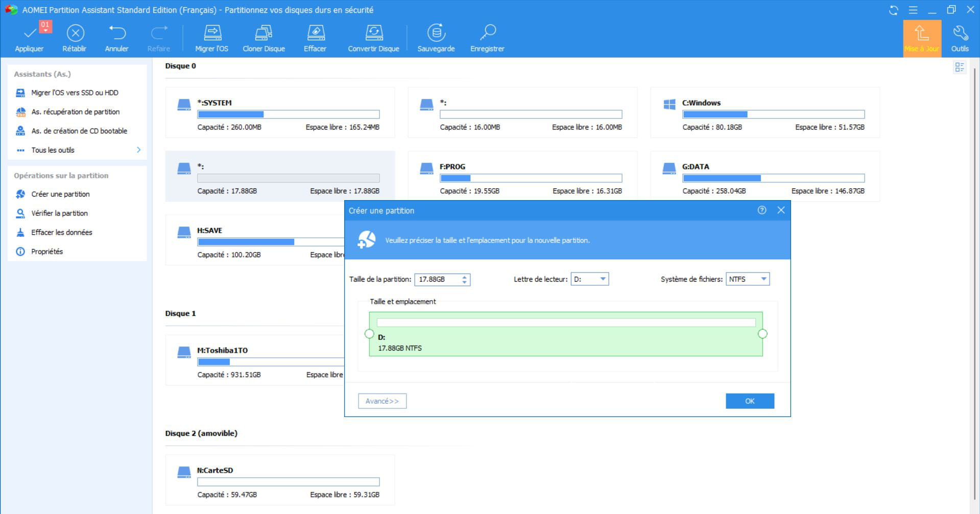Click the Disque 1 heading
This screenshot has height=514, width=980.
[x=180, y=313]
